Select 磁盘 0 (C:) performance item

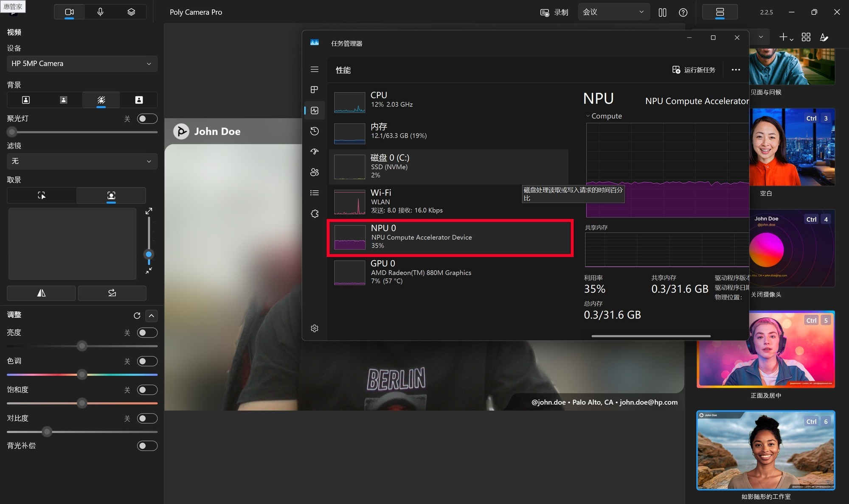[449, 167]
